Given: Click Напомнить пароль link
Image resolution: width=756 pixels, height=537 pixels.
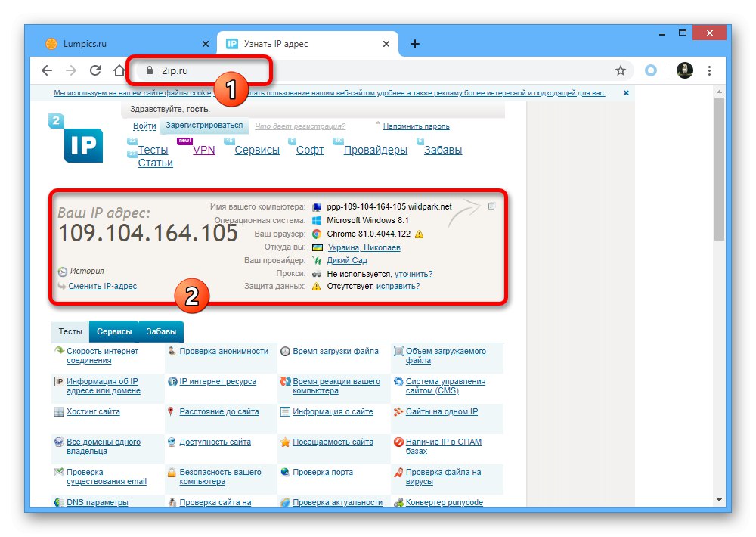Looking at the screenshot, I should tap(416, 126).
